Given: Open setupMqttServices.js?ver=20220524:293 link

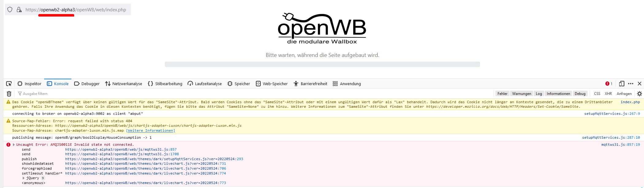Looking at the screenshot, I should click(154, 159).
